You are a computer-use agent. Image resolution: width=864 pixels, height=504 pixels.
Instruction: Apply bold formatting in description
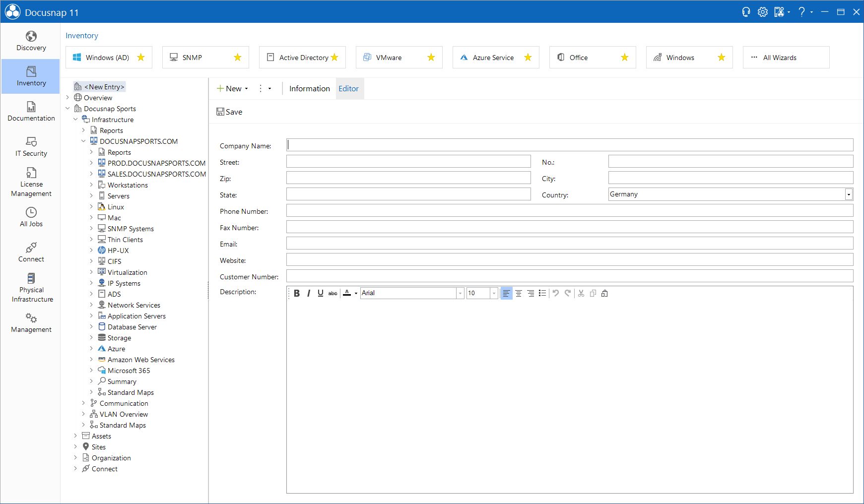tap(297, 293)
